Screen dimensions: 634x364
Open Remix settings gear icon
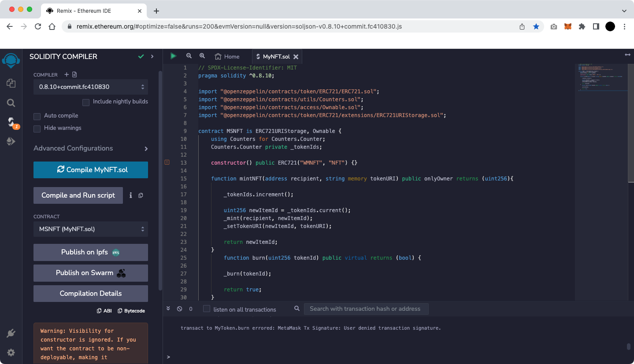point(11,353)
